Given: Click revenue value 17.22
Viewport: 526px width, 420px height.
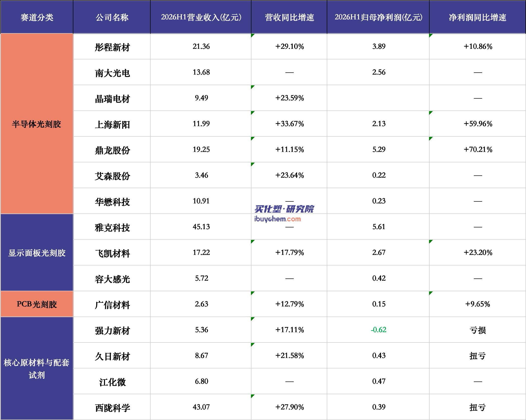Looking at the screenshot, I should pyautogui.click(x=201, y=252).
